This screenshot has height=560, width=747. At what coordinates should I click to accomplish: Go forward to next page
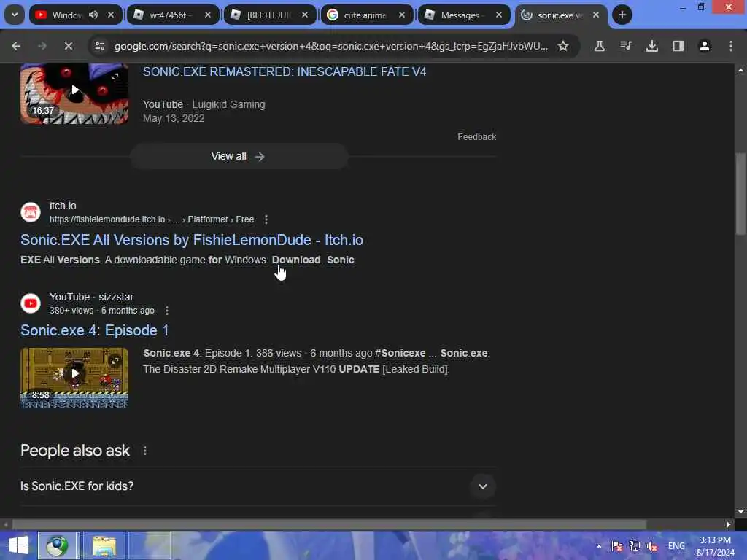pyautogui.click(x=42, y=46)
